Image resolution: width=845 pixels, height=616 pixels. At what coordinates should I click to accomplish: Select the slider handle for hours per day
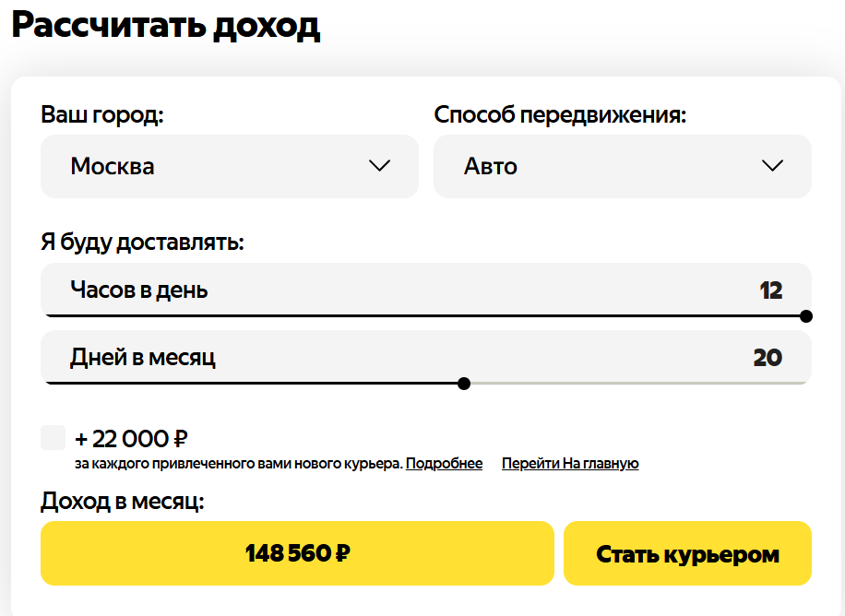pyautogui.click(x=806, y=316)
